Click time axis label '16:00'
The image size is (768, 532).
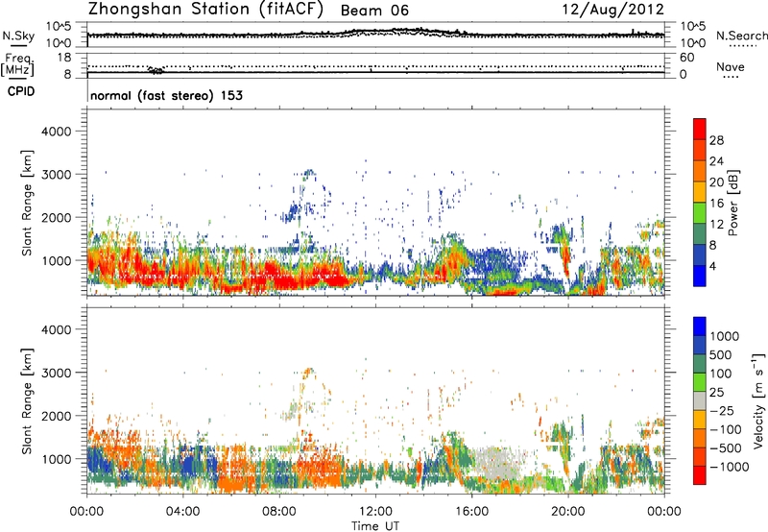point(471,512)
